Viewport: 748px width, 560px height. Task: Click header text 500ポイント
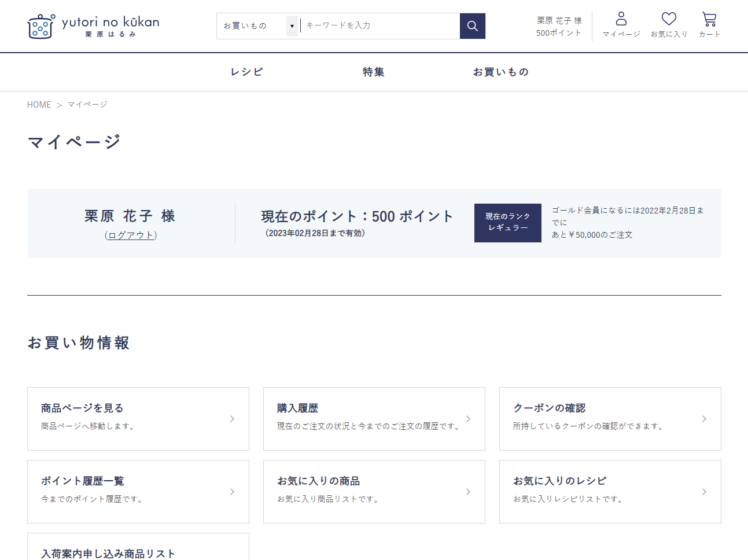click(x=559, y=33)
